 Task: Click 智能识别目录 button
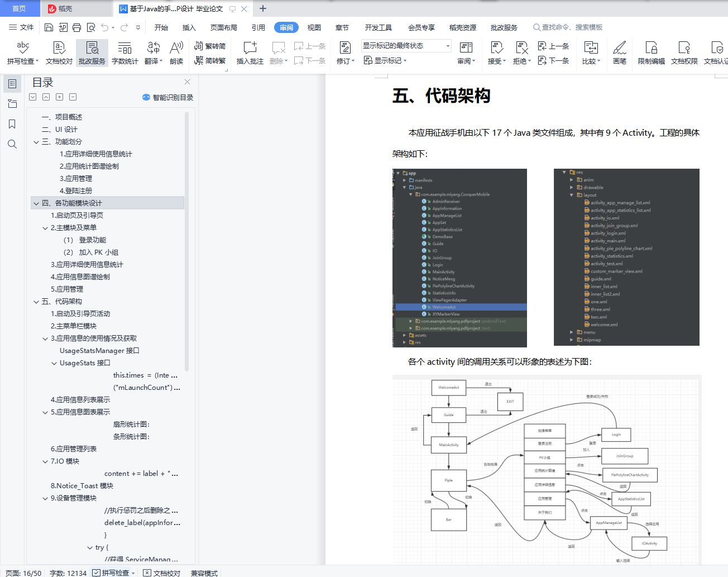[168, 97]
